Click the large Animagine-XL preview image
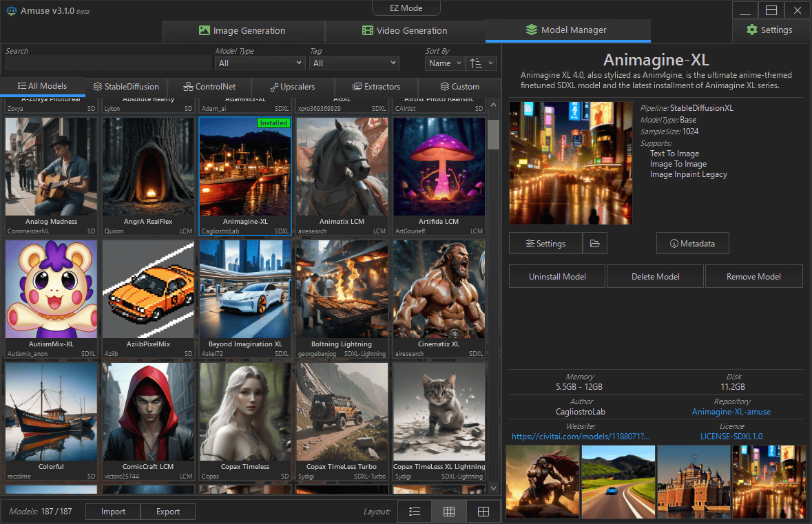The image size is (812, 524). click(x=571, y=163)
